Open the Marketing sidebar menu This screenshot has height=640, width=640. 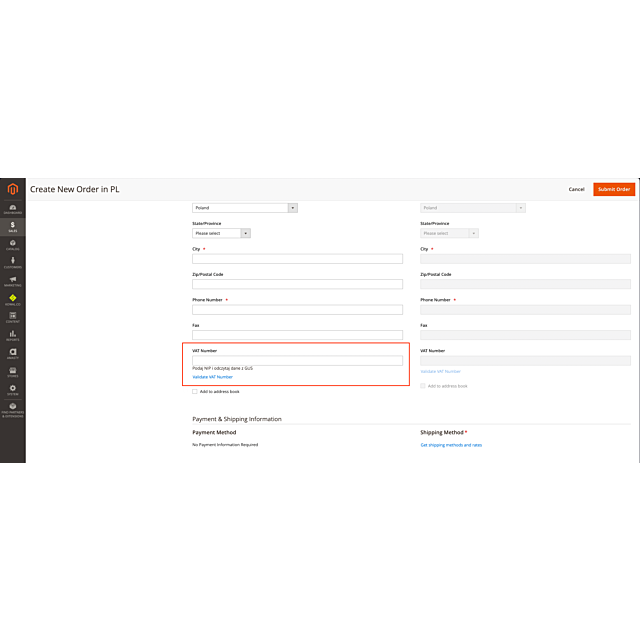tap(13, 281)
